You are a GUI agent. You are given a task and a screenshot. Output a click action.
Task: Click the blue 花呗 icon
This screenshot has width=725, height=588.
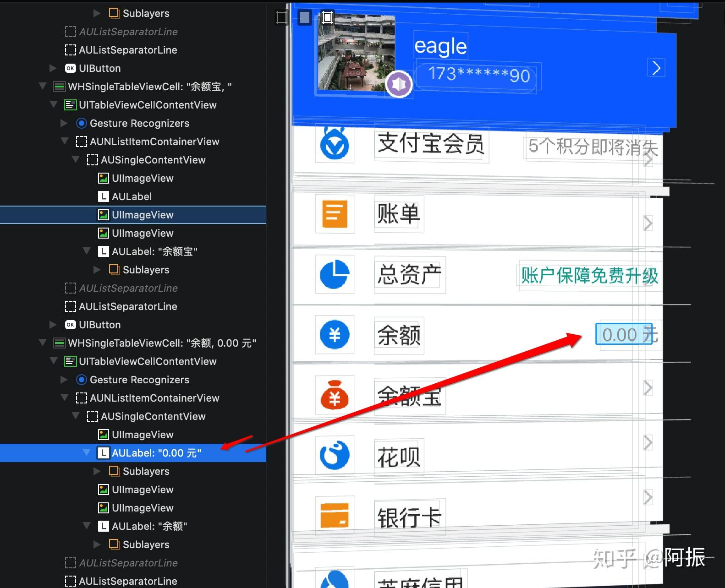coord(335,455)
